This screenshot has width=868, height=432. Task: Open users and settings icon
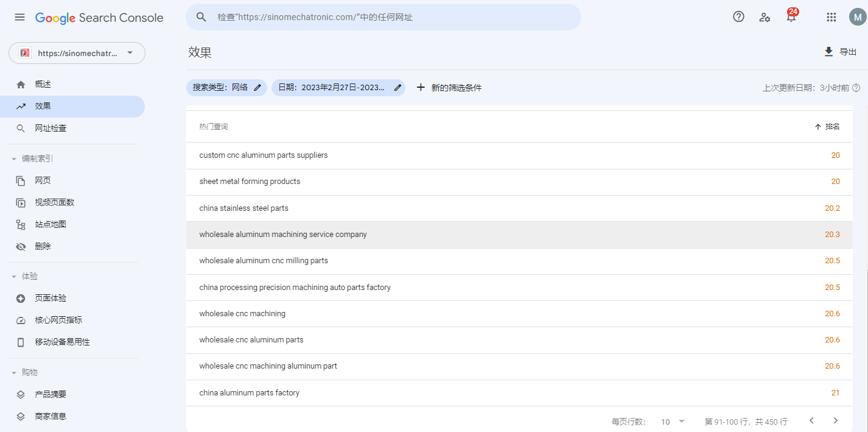click(765, 17)
